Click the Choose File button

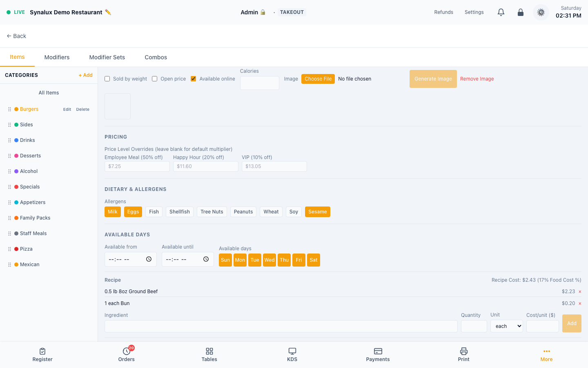(x=318, y=79)
